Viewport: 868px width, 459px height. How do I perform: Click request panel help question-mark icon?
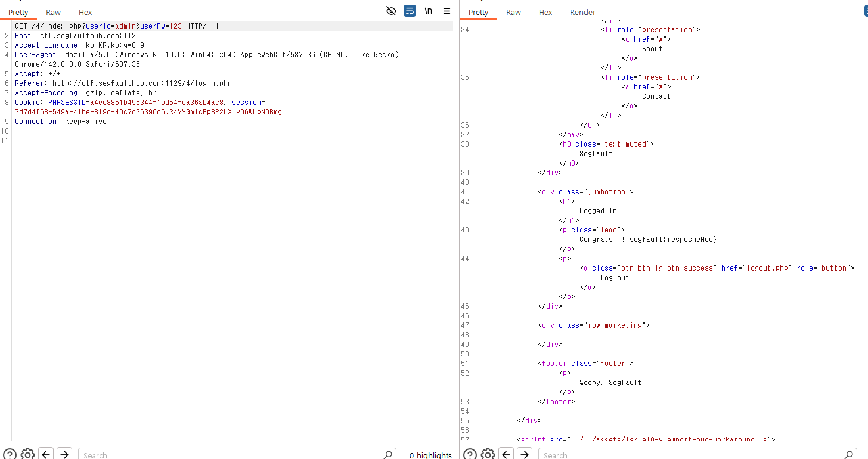point(10,454)
